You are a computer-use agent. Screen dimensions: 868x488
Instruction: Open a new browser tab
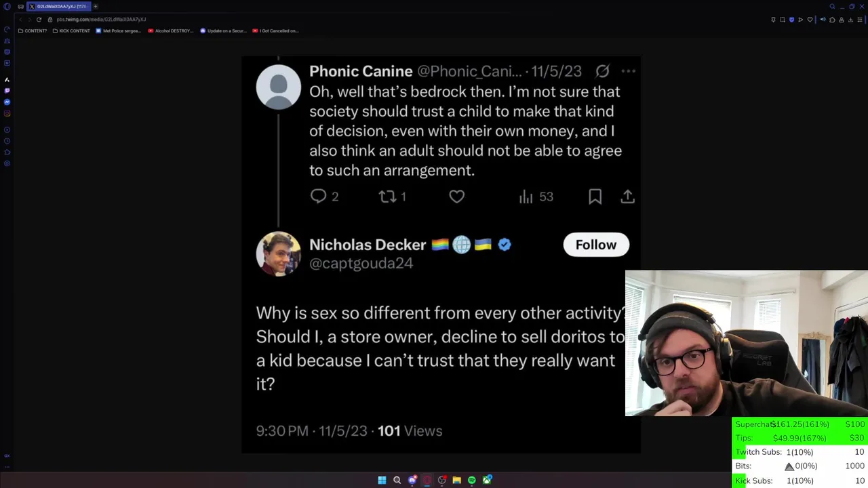coord(96,6)
